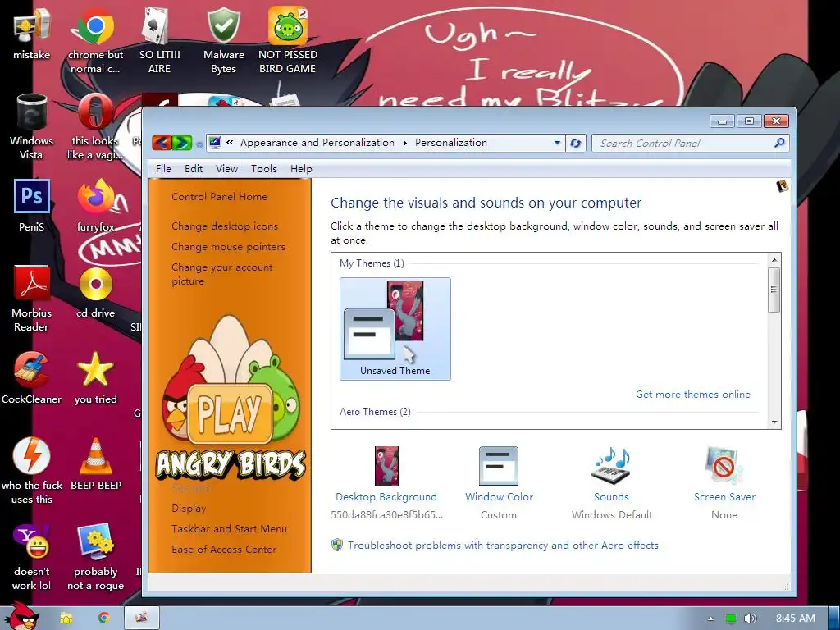Open the Edit menu
The width and height of the screenshot is (840, 630).
pos(194,169)
